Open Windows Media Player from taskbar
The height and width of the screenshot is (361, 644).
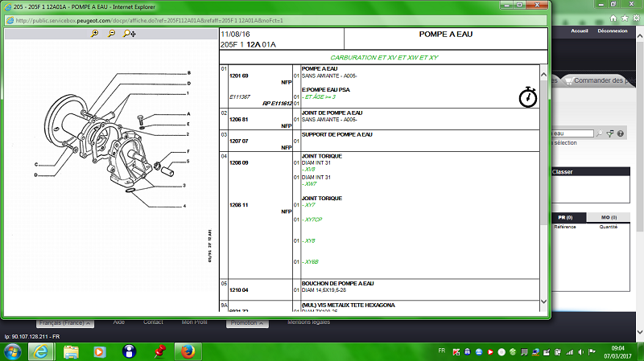pos(99,352)
